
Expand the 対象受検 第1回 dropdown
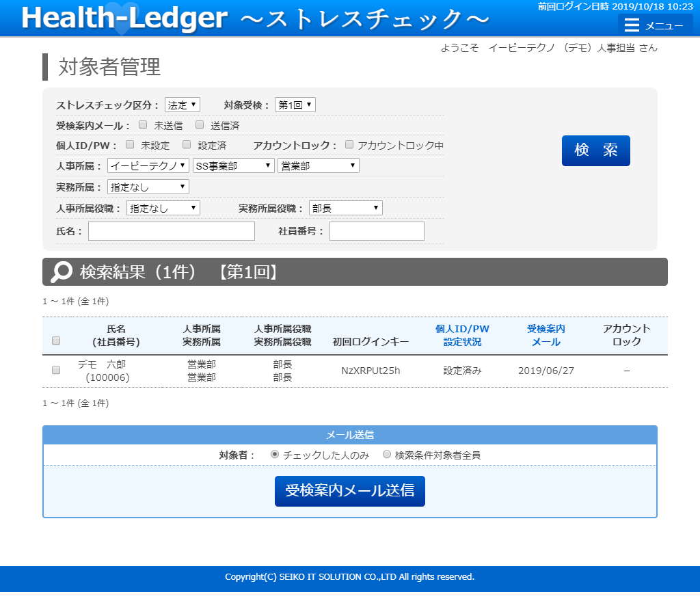(x=295, y=105)
